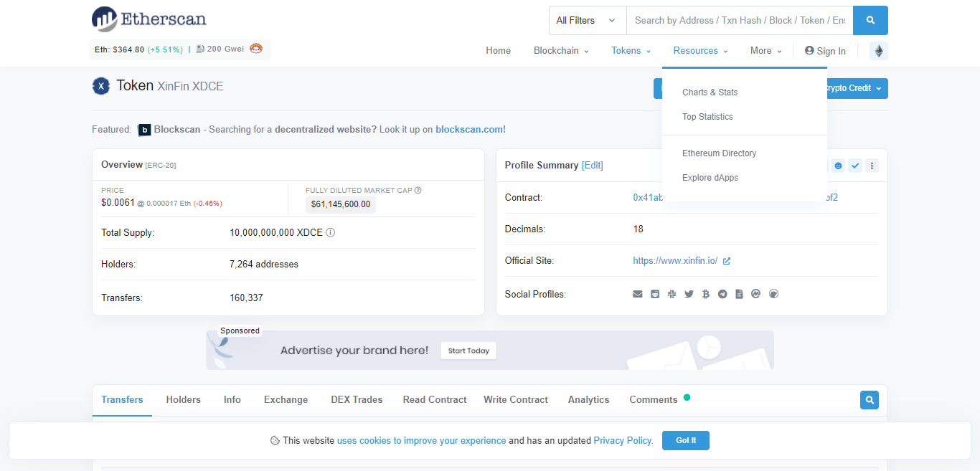The width and height of the screenshot is (980, 471).
Task: Switch to the Analytics tab
Action: (588, 400)
